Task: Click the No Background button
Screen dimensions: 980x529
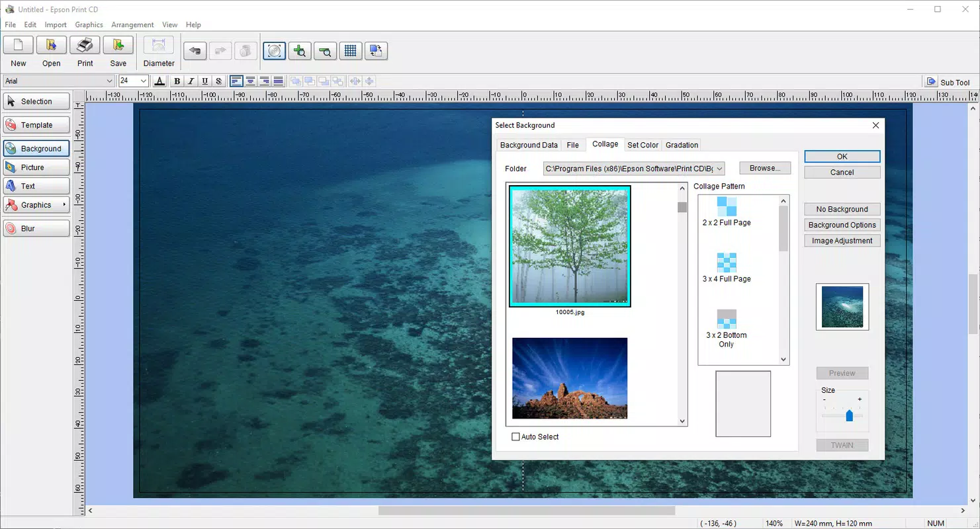Action: (x=842, y=209)
